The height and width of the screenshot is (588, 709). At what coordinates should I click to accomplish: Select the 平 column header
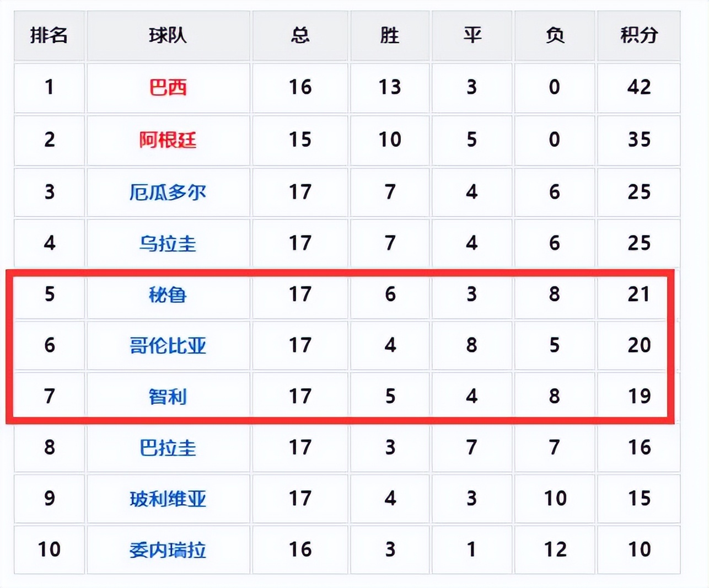pyautogui.click(x=472, y=36)
